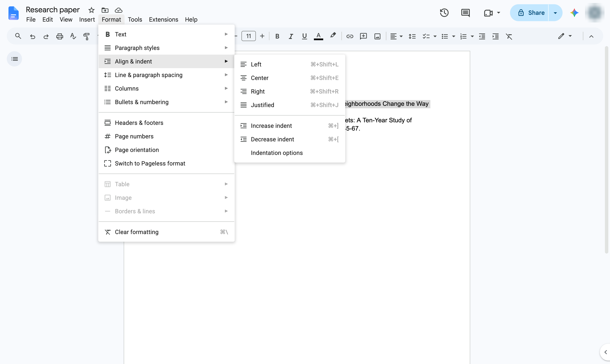Expand the Columns submenu
Image resolution: width=610 pixels, height=364 pixels.
click(x=166, y=88)
